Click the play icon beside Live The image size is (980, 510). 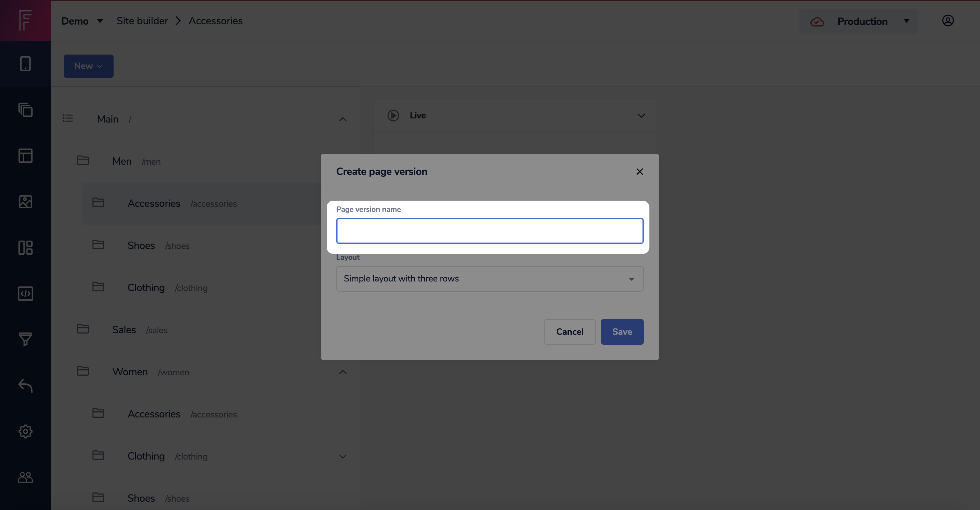point(393,115)
